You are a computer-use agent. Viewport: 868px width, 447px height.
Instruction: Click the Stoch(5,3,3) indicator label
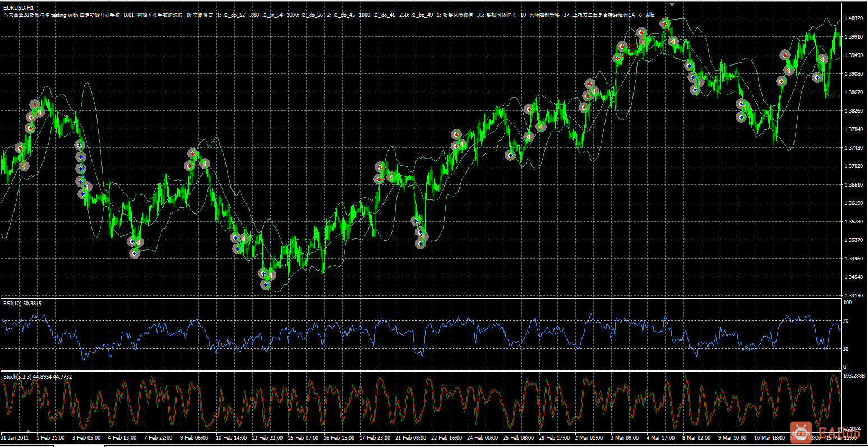pyautogui.click(x=37, y=377)
